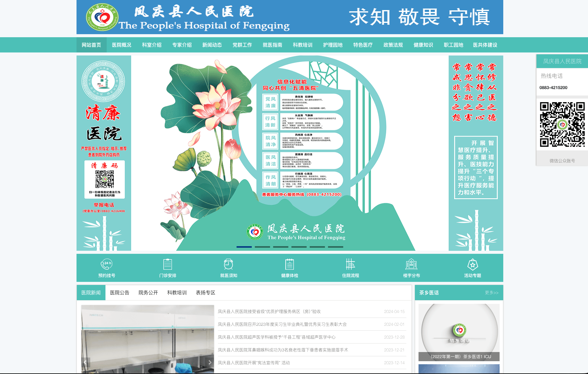Click 茶乡医话 panel heading
Image resolution: width=588 pixels, height=374 pixels.
click(429, 293)
